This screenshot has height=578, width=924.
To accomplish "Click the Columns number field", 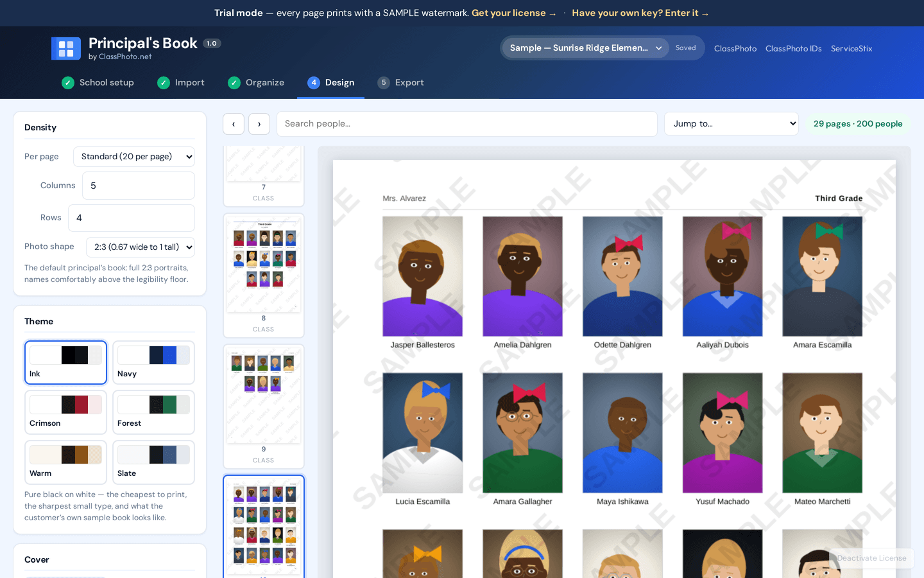I will click(139, 186).
